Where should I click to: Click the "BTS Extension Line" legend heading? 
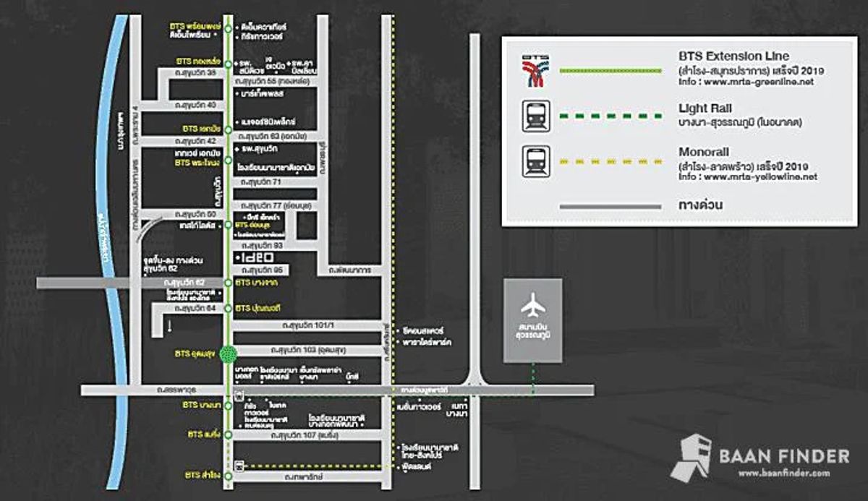[734, 56]
